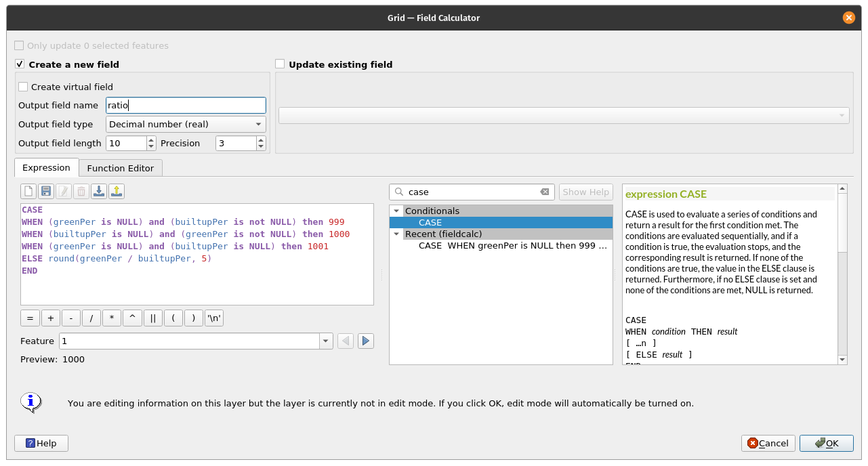This screenshot has height=466, width=868.
Task: Enable the Create virtual field checkbox
Action: [x=24, y=87]
